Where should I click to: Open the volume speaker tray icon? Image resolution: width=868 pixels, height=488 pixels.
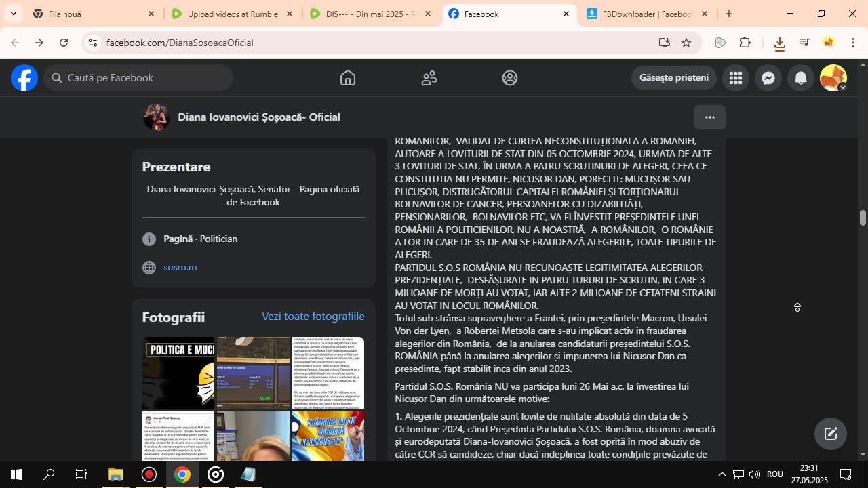tap(755, 474)
